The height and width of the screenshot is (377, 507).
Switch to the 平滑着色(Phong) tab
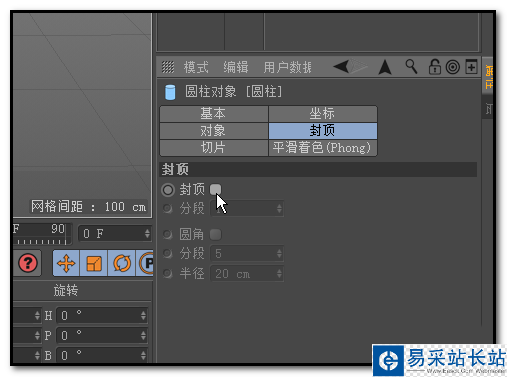(323, 148)
